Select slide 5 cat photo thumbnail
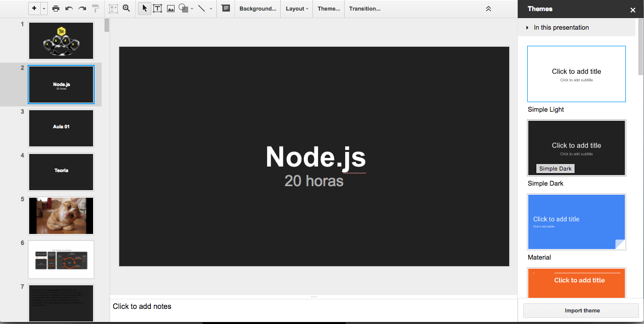 [x=61, y=216]
